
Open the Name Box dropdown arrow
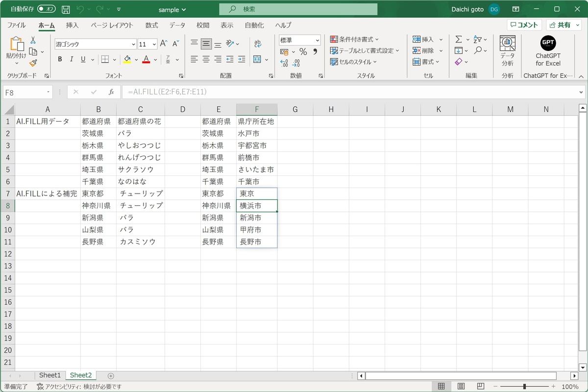49,92
